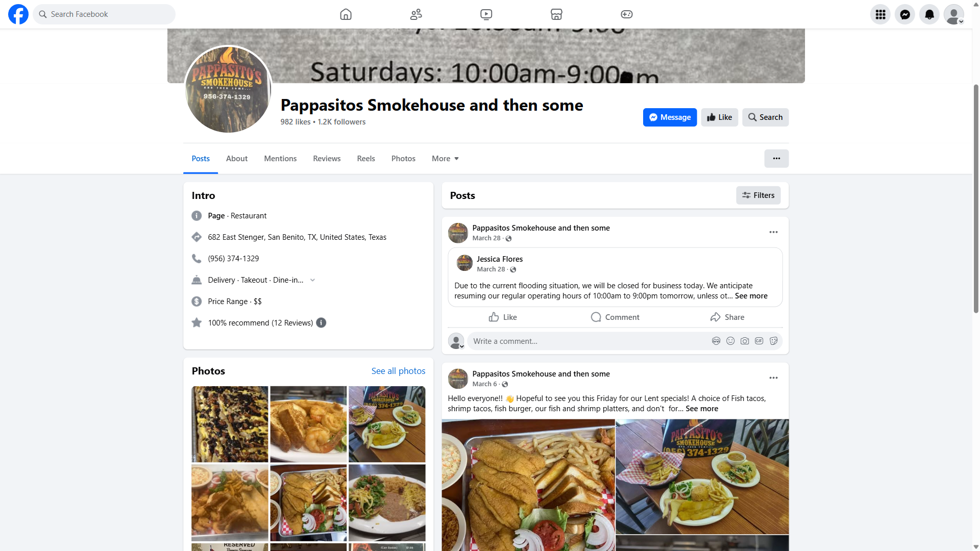Open the Marketplace icon

pyautogui.click(x=556, y=14)
